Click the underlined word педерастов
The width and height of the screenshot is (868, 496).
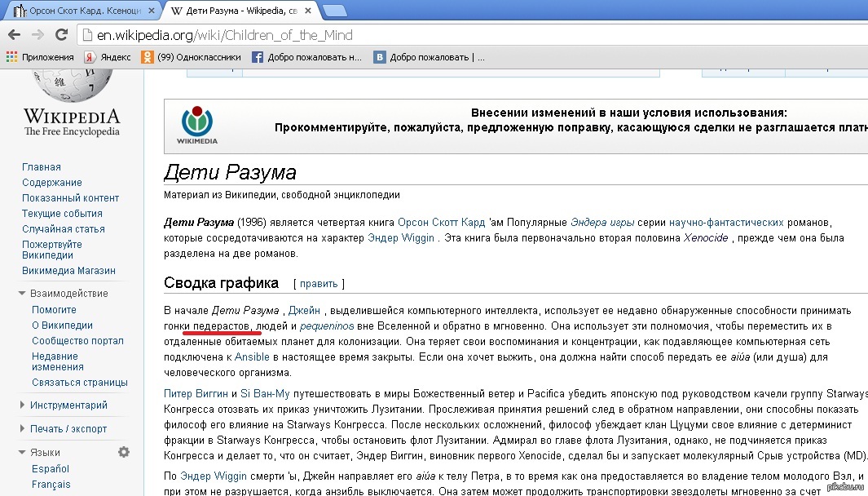pos(222,325)
